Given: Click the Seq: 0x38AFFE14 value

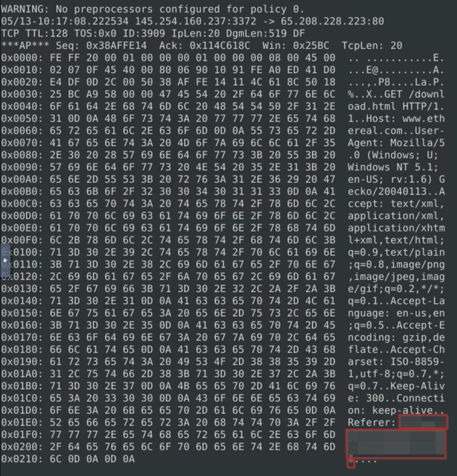Looking at the screenshot, I should tap(101, 46).
